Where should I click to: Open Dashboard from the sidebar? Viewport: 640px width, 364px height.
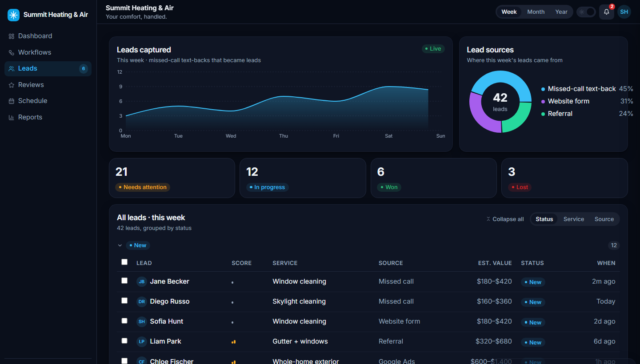[x=48, y=36]
